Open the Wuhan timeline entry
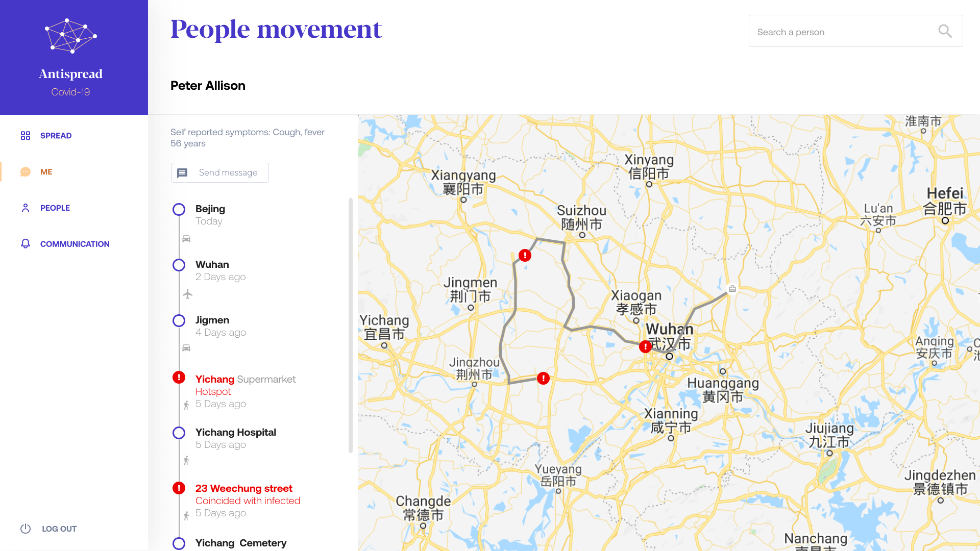Image resolution: width=980 pixels, height=551 pixels. (220, 270)
